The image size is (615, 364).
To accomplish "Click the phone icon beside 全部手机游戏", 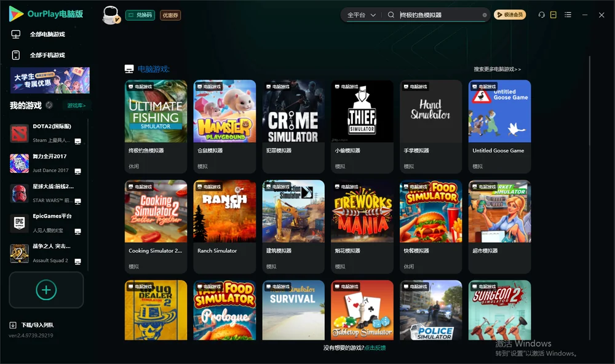I will [x=16, y=55].
